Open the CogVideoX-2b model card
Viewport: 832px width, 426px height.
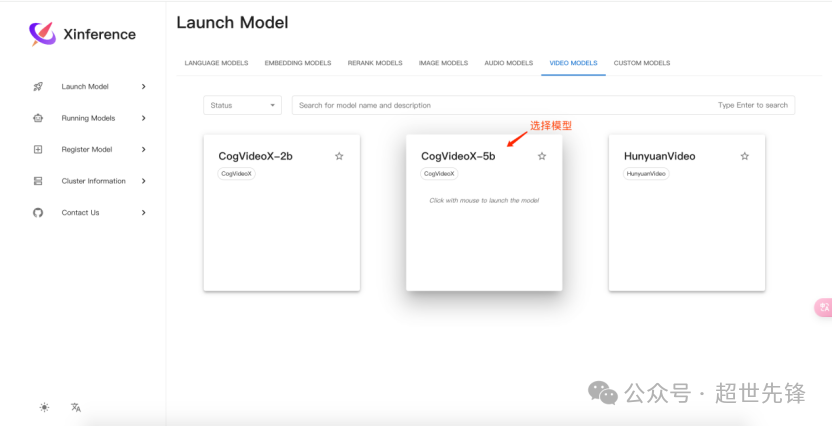[282, 212]
